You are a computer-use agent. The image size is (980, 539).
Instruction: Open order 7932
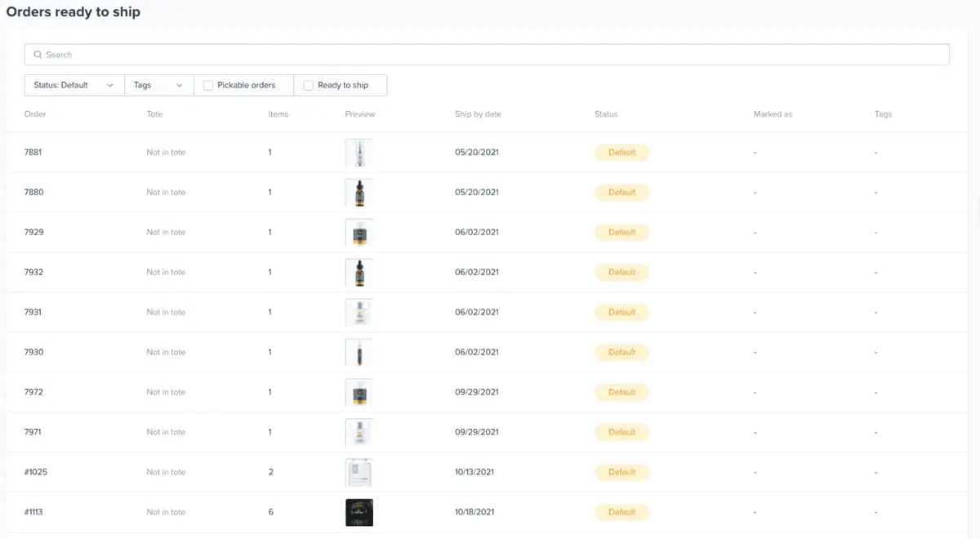33,273
